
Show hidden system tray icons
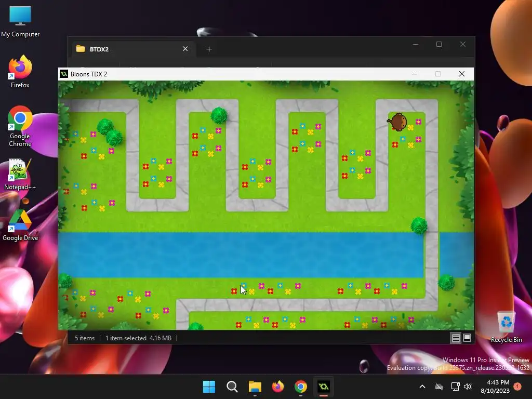pos(422,387)
